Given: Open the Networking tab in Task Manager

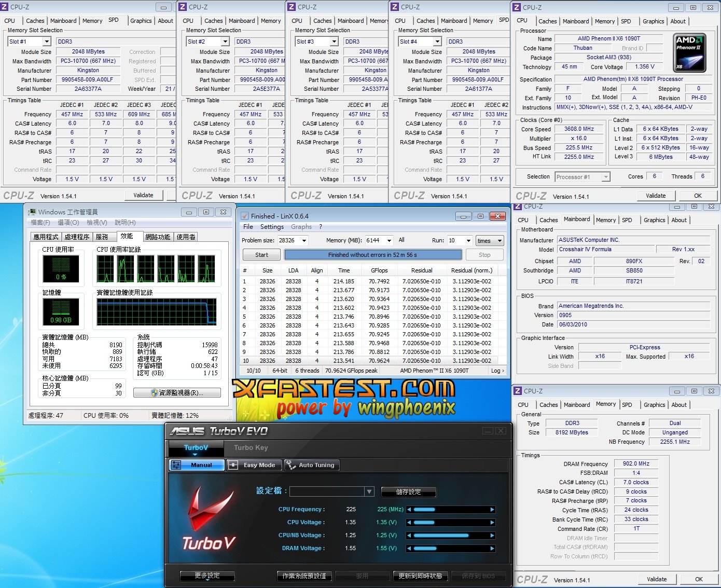Looking at the screenshot, I should tap(158, 237).
